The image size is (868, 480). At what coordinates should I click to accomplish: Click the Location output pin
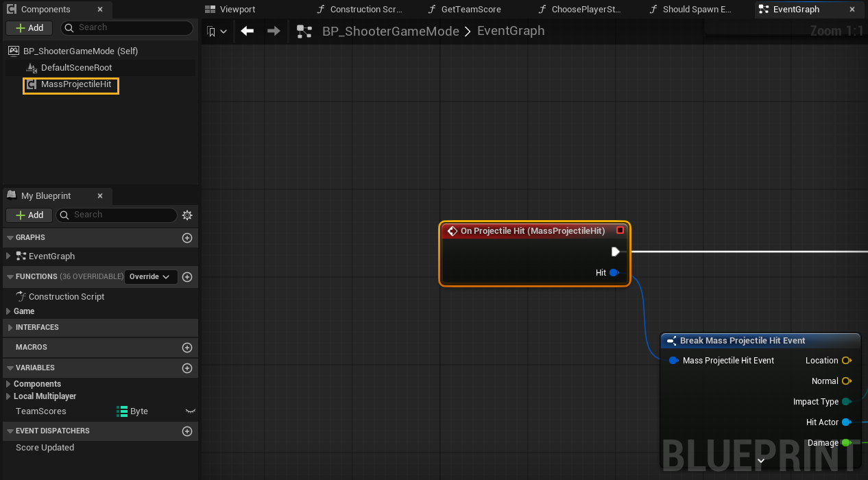847,361
